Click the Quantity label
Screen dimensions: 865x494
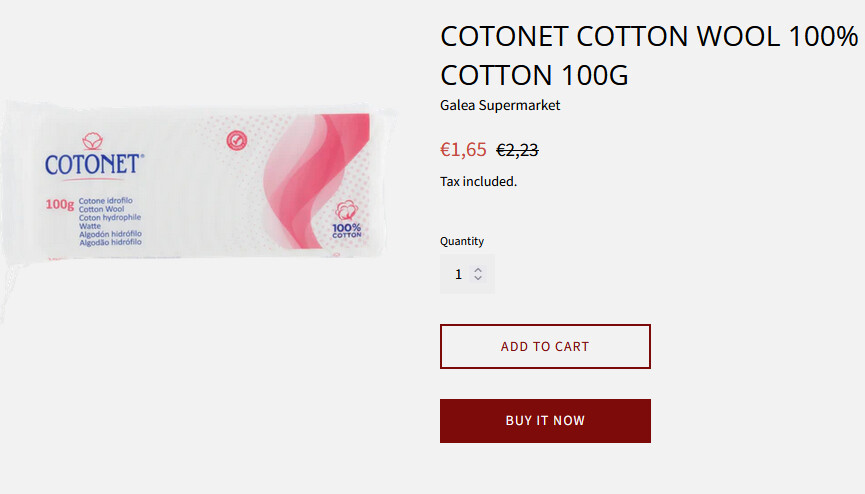point(462,241)
